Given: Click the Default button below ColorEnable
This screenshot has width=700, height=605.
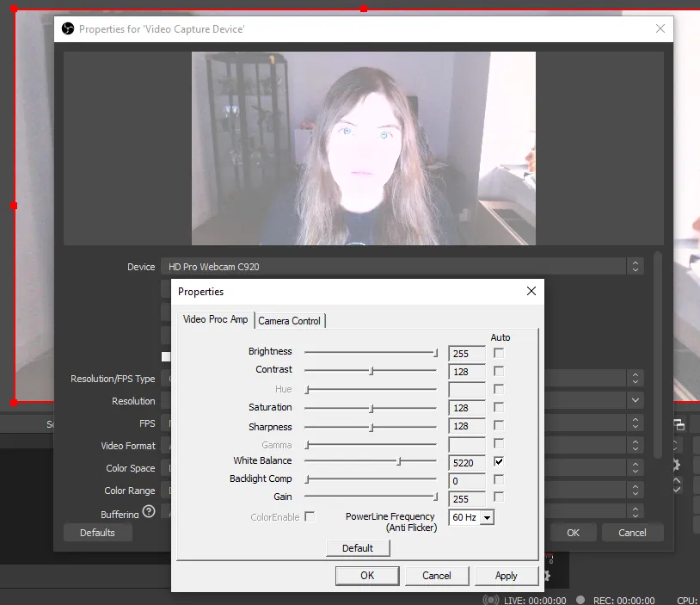Looking at the screenshot, I should (358, 548).
